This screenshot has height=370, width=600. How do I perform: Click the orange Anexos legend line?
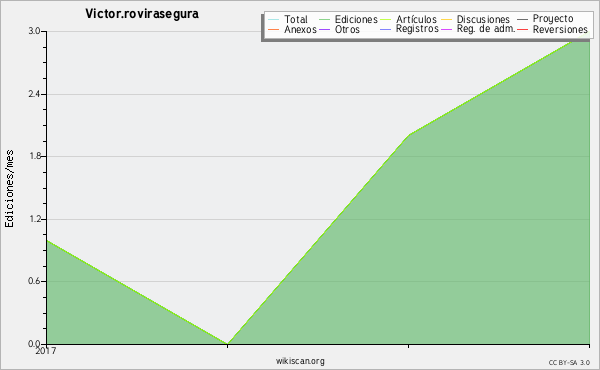point(274,29)
